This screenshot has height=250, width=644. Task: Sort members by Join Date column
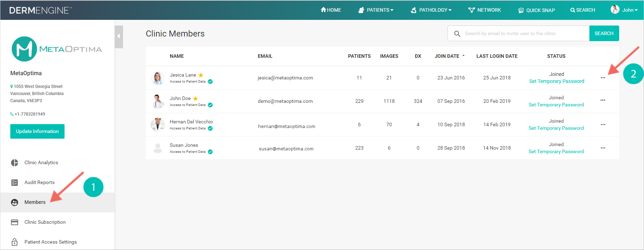[x=450, y=56]
